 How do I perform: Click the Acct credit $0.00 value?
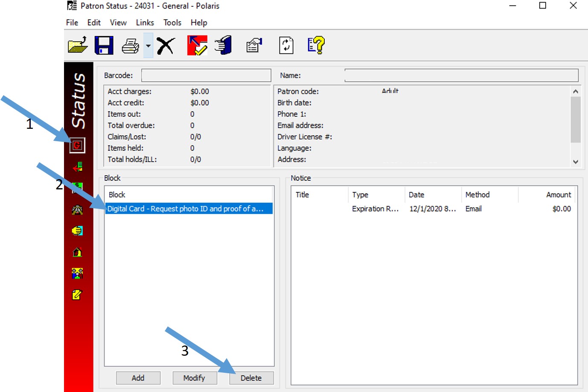click(200, 103)
